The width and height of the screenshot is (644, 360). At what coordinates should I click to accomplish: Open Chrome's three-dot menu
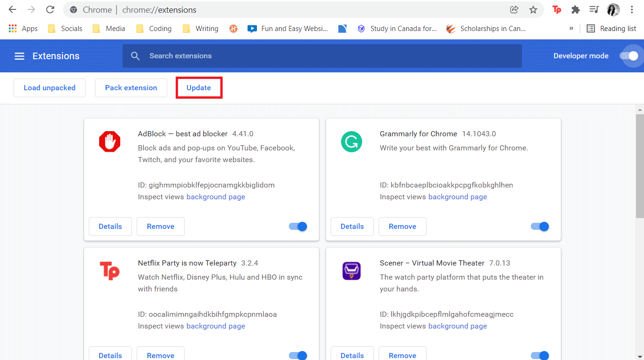point(632,10)
